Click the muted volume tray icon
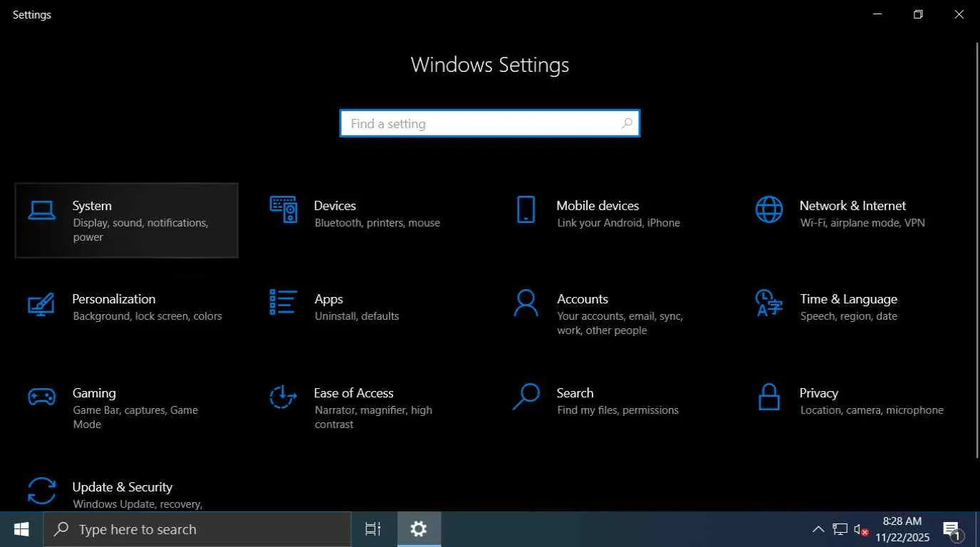Viewport: 980px width, 547px height. pos(861,530)
